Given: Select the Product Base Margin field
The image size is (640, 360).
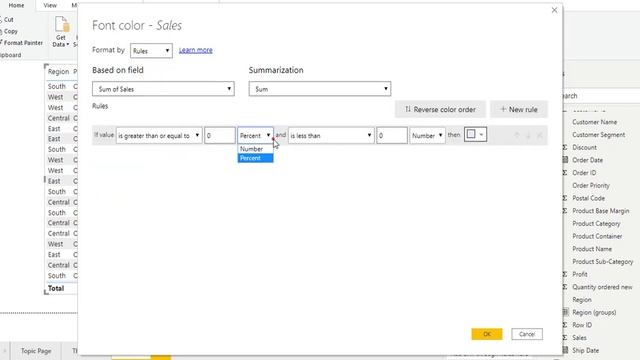Looking at the screenshot, I should 600,211.
